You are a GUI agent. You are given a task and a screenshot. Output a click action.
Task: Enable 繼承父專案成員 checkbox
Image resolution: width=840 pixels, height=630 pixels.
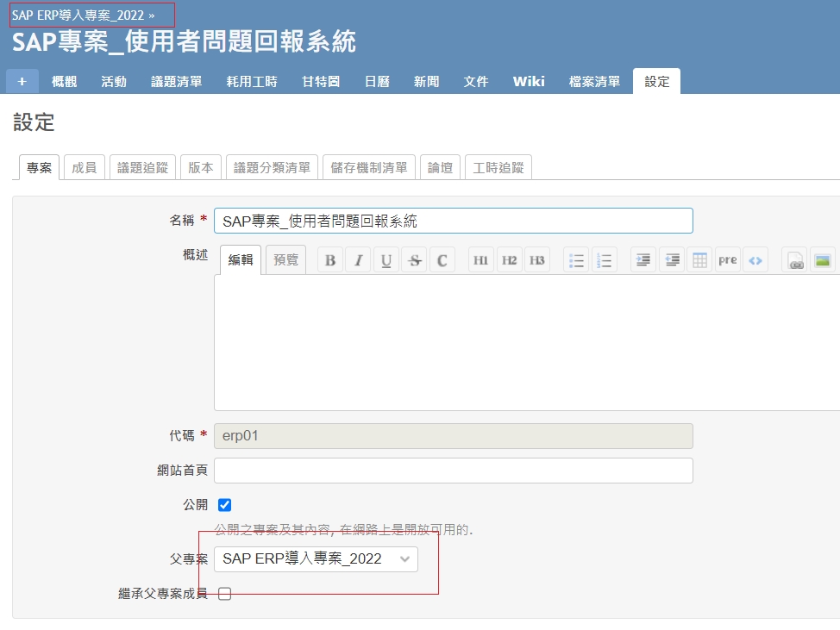point(225,594)
